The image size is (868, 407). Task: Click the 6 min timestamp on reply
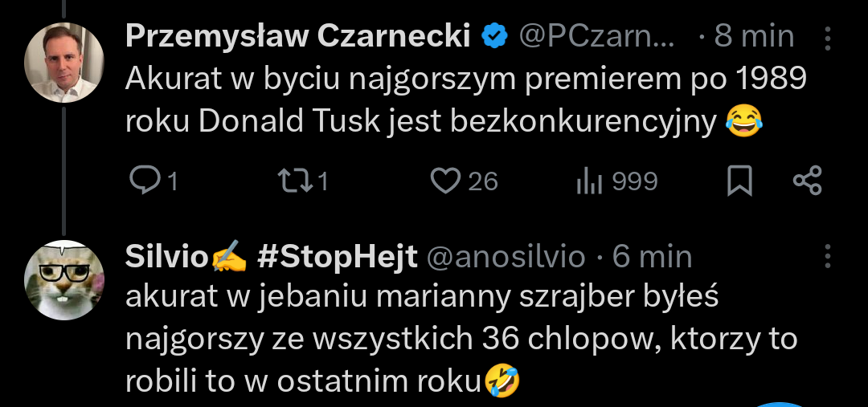tap(652, 257)
